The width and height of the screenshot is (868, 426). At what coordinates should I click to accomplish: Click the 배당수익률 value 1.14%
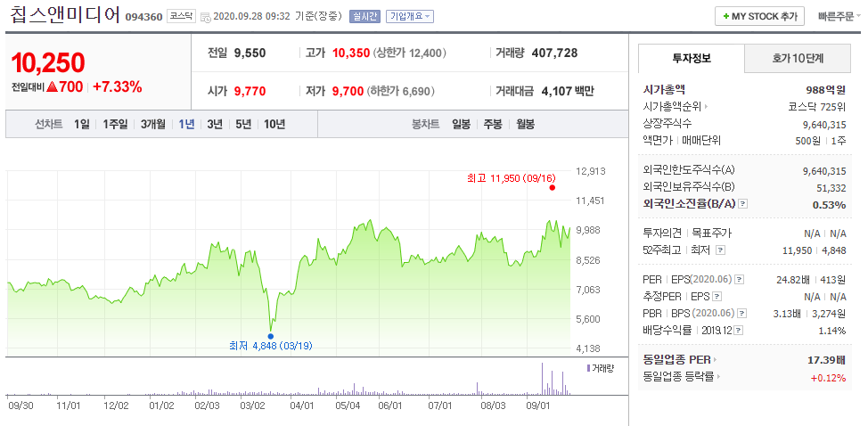tap(832, 331)
